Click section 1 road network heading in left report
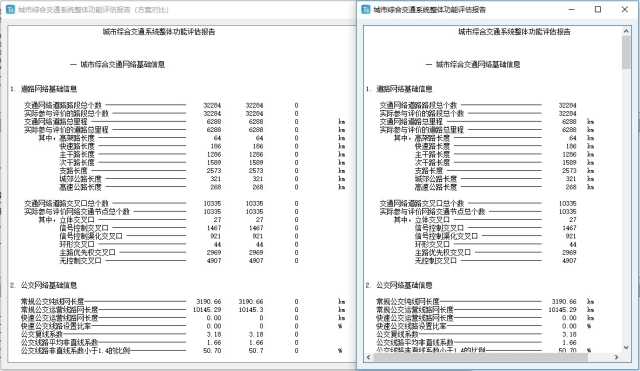Screen dimensions: 640x371 tap(44, 89)
